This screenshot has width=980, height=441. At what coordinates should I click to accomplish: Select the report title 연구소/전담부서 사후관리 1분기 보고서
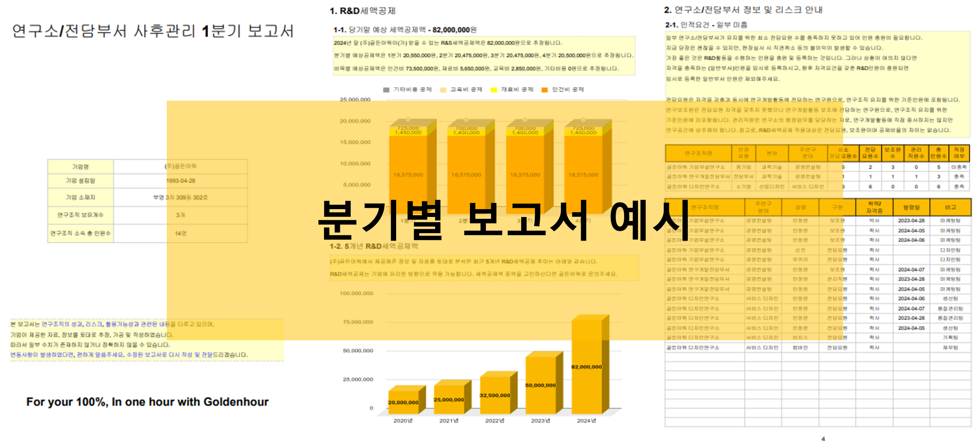coord(153,31)
